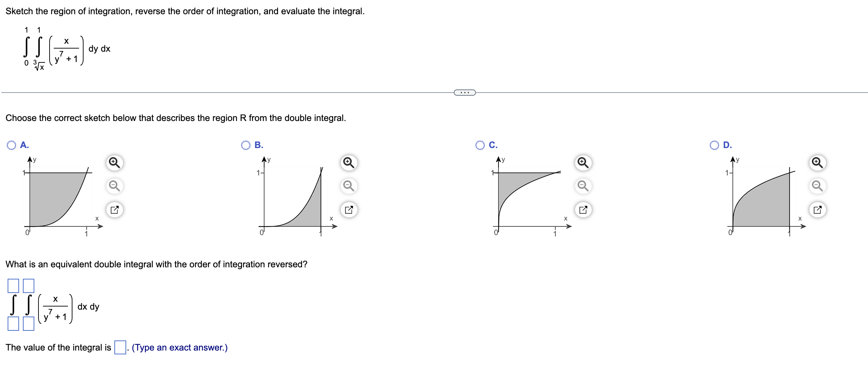The image size is (868, 380).
Task: Open option A's graph in a larger view
Action: tap(114, 209)
